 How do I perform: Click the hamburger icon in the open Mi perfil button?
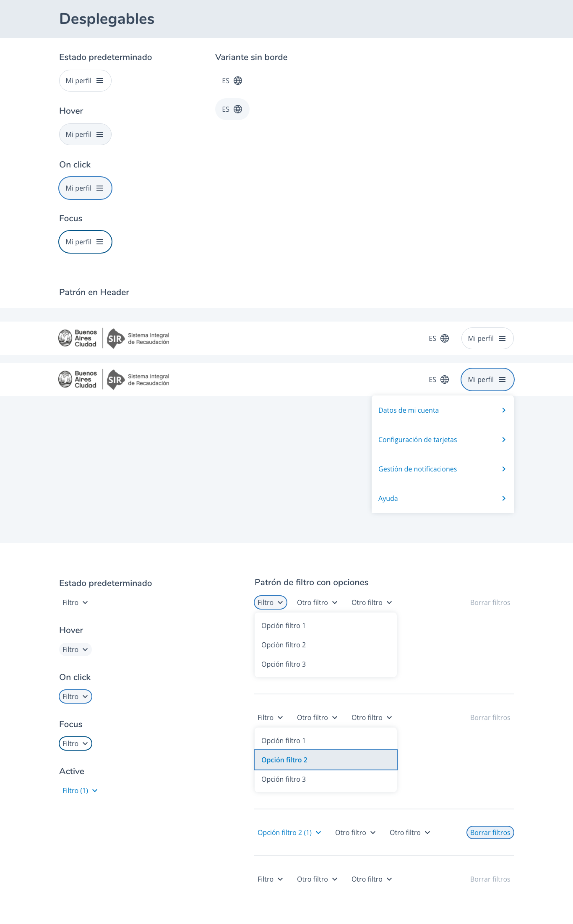coord(502,380)
